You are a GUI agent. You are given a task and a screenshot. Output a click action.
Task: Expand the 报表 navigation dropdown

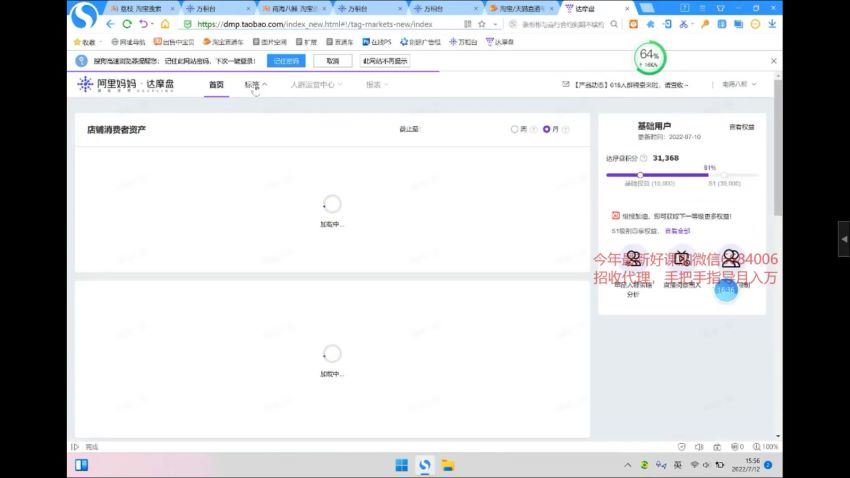pos(377,85)
